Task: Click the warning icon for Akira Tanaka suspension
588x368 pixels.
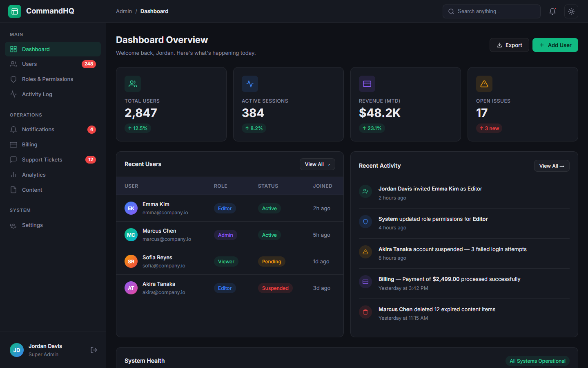Action: click(365, 252)
